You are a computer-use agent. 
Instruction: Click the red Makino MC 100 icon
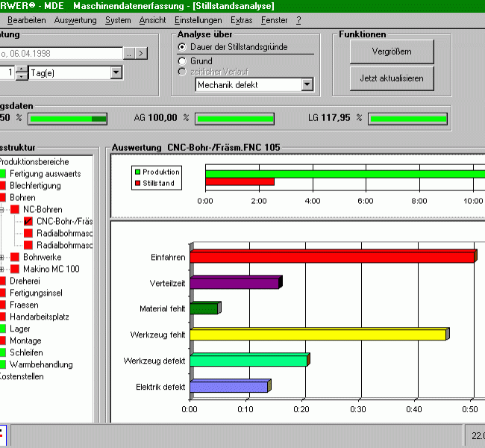coord(15,269)
